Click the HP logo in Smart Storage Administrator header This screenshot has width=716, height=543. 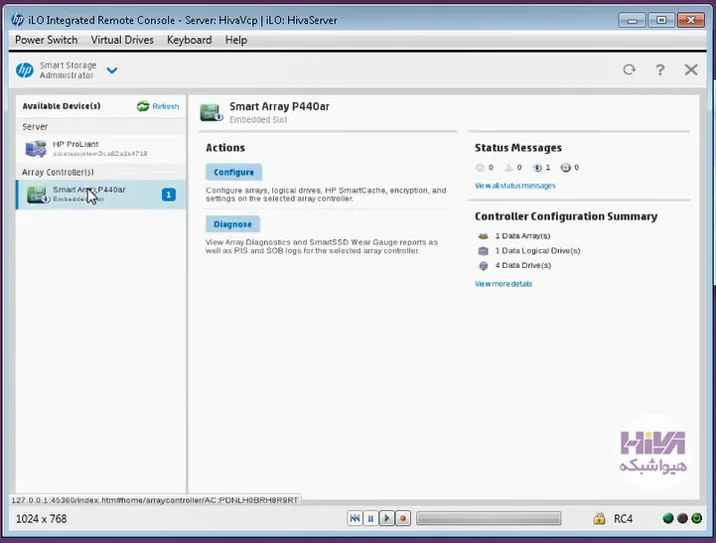[25, 70]
